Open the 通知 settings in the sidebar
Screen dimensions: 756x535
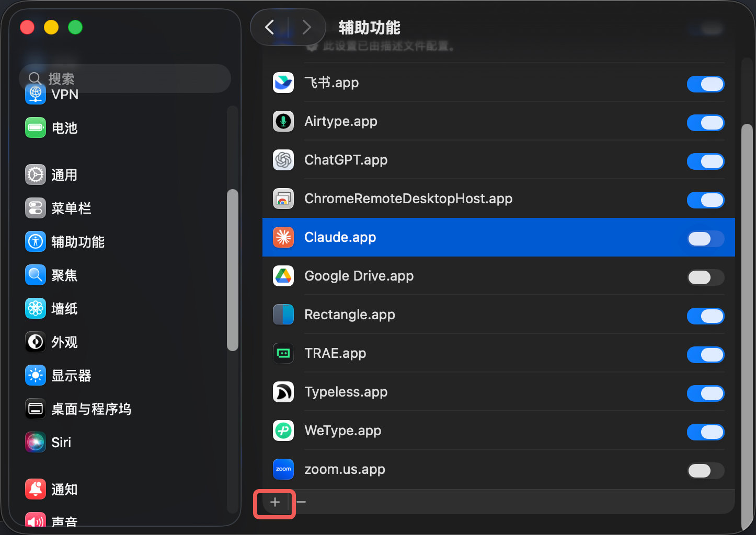[x=35, y=489]
